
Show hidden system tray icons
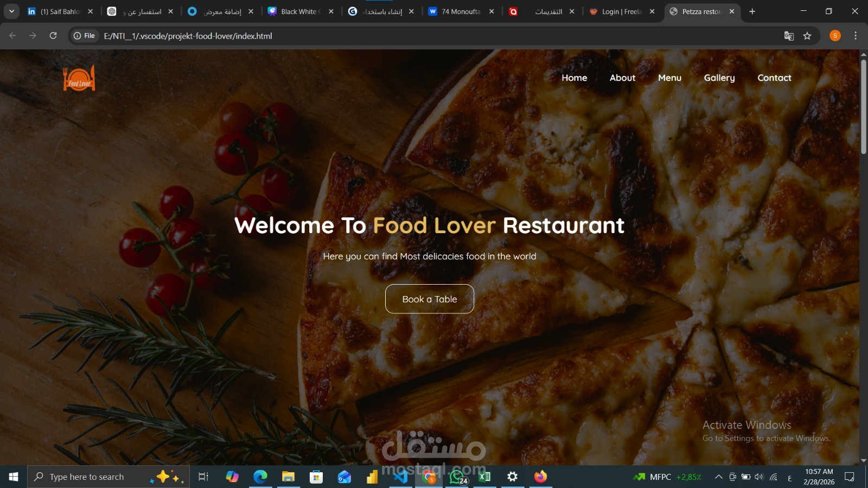(x=718, y=477)
